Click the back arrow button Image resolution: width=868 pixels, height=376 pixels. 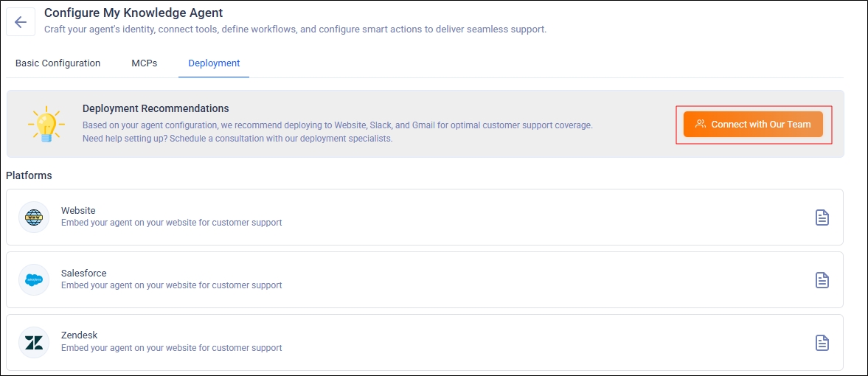(x=21, y=22)
